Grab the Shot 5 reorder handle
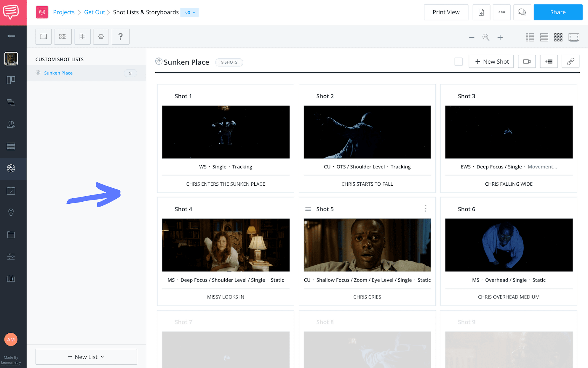 click(308, 209)
